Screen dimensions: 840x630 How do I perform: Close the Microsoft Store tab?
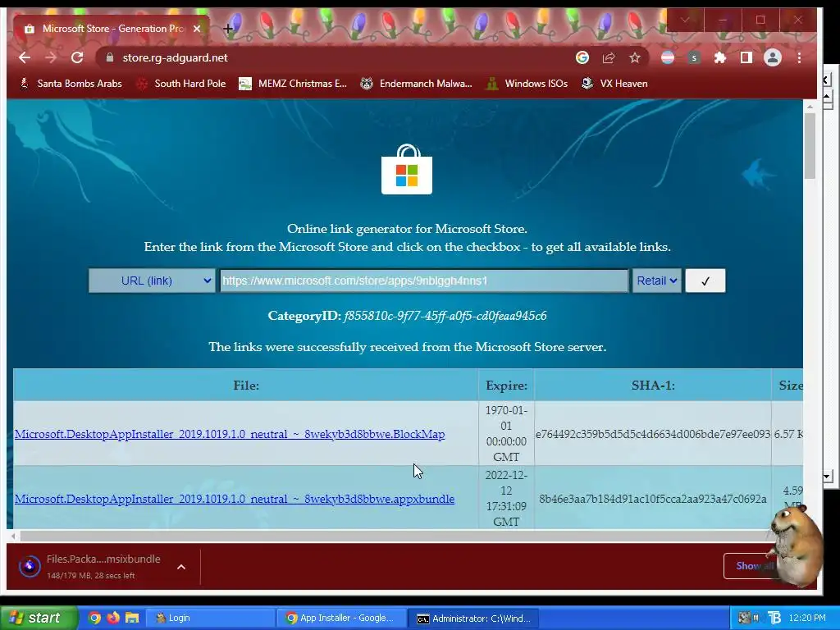[197, 29]
